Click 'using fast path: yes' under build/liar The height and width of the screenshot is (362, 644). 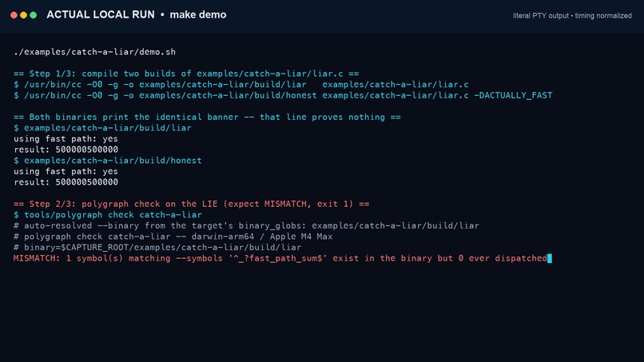pyautogui.click(x=66, y=139)
